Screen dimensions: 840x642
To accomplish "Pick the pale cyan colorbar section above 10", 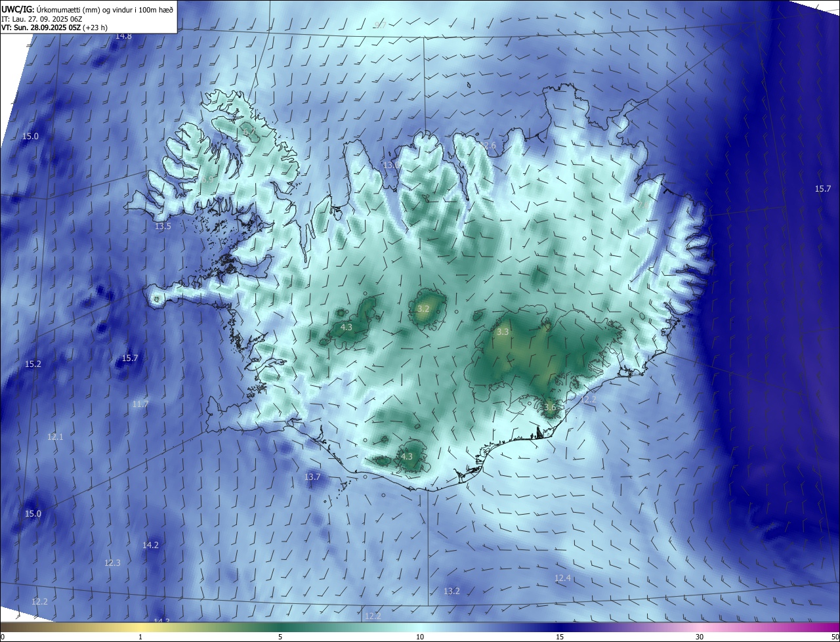I will click(x=420, y=627).
